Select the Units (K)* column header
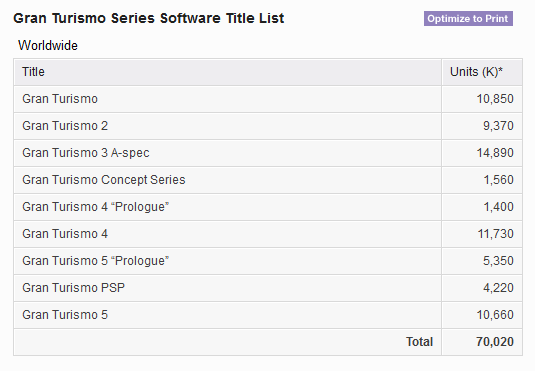 click(482, 72)
